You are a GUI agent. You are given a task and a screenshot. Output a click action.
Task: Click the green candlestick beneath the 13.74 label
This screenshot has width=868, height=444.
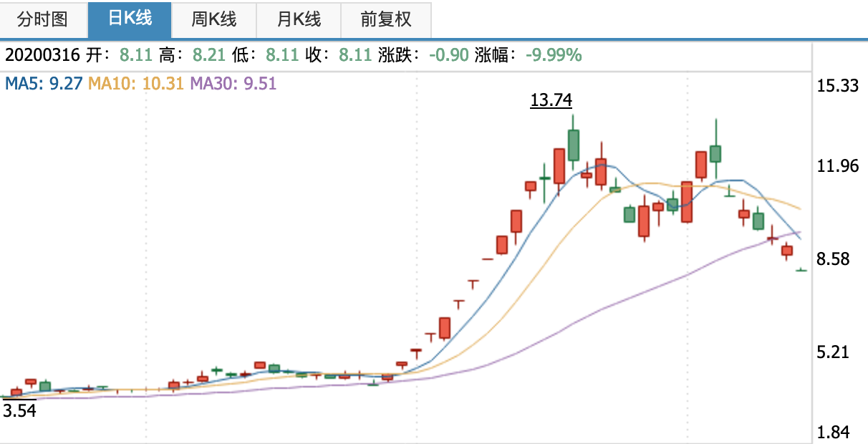(x=573, y=145)
